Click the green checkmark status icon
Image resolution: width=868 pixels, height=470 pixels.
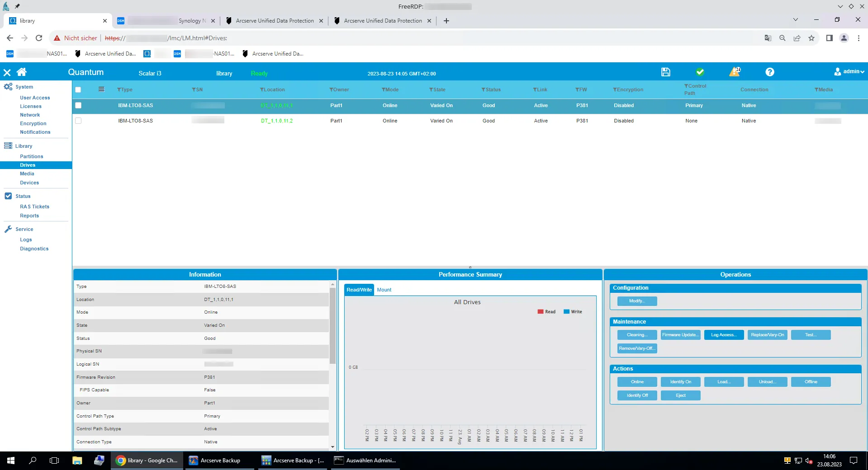[700, 72]
